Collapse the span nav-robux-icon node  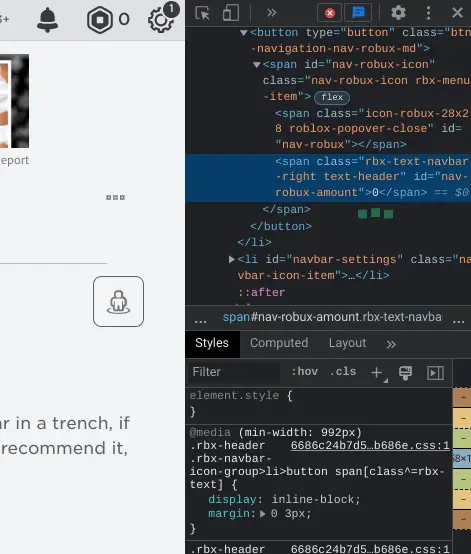pos(257,65)
